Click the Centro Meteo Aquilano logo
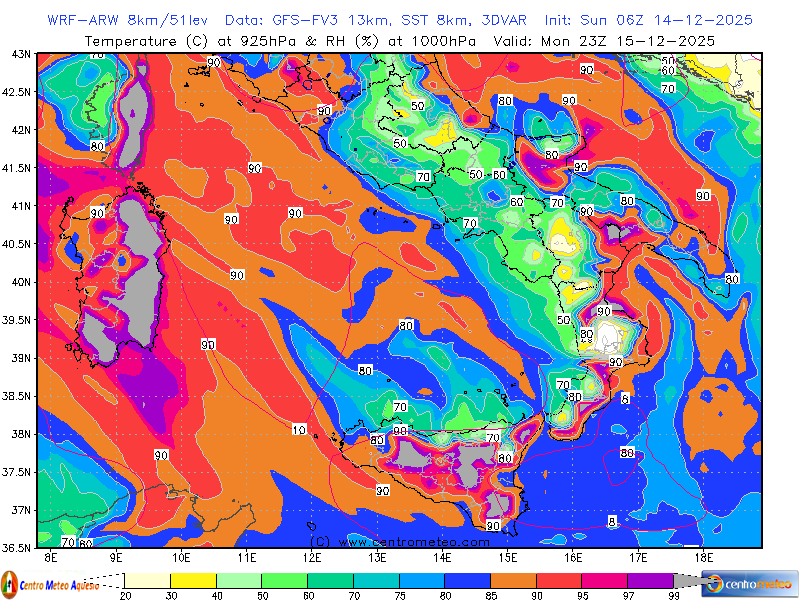Viewport: 800px width, 600px height. tap(50, 583)
